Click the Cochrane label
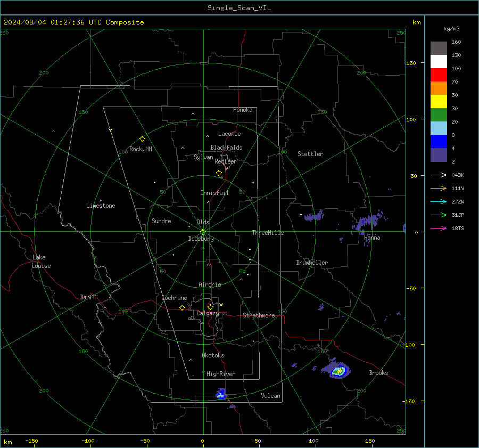 click(174, 298)
